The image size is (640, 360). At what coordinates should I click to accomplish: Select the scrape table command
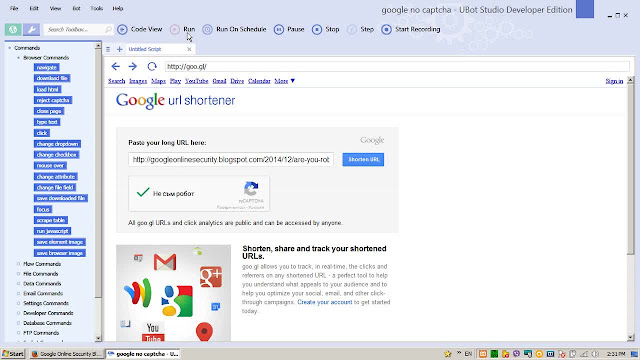pyautogui.click(x=51, y=220)
